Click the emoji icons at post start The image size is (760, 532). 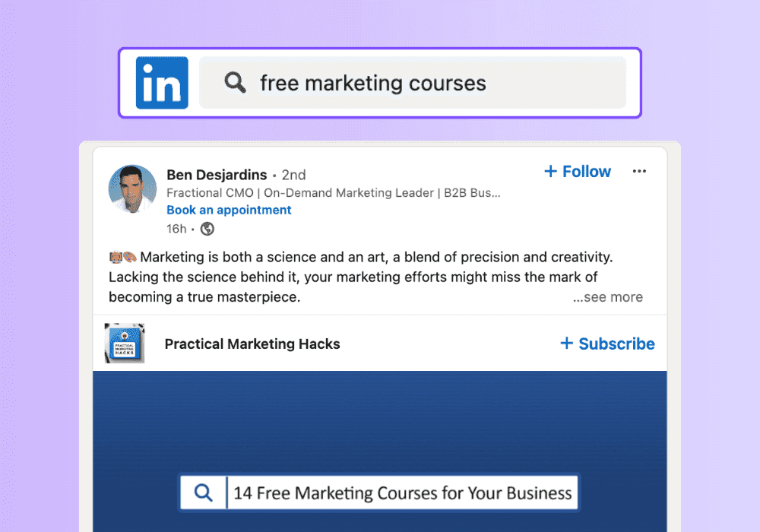point(123,257)
